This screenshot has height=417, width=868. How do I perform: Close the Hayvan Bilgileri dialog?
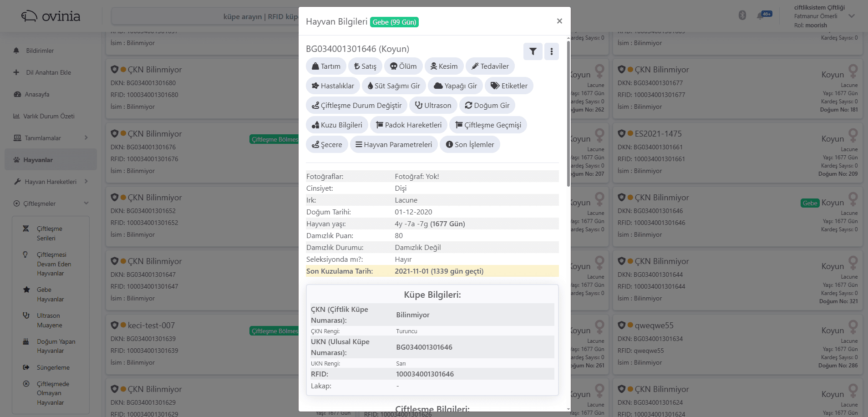pos(559,21)
